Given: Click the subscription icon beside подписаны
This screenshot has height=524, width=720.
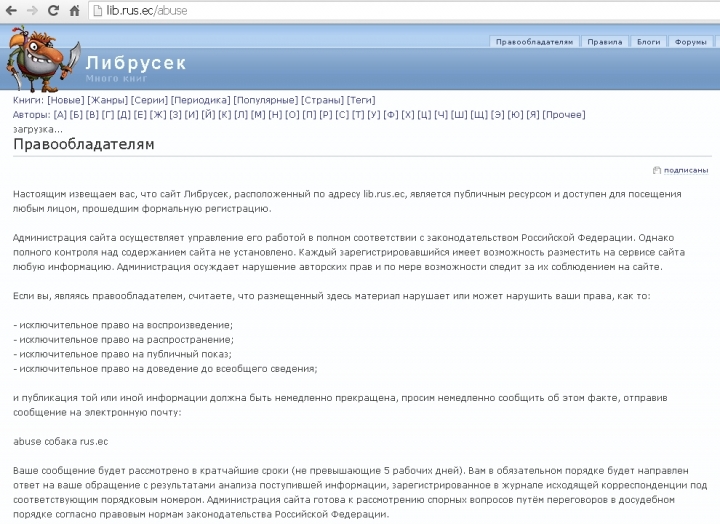Looking at the screenshot, I should click(x=657, y=170).
